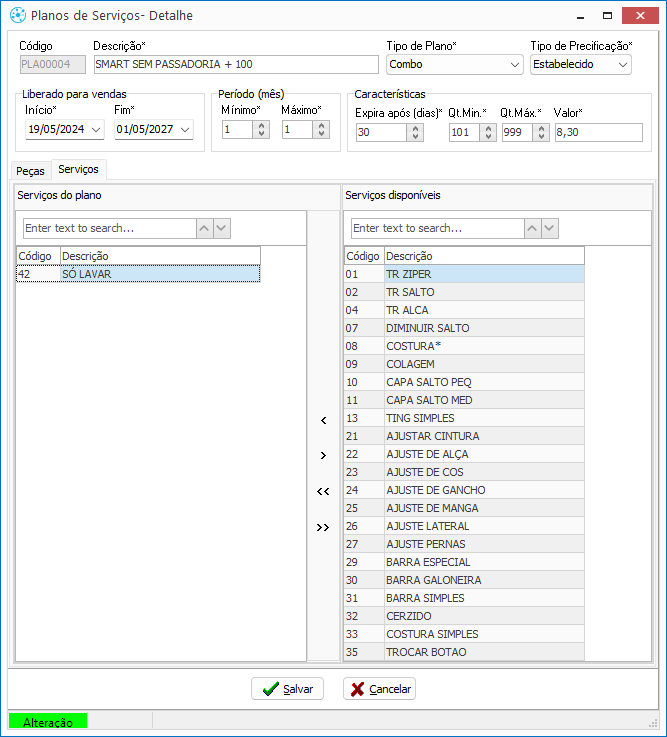Viewport: 667px width, 737px height.
Task: Decrease Qt.Min. value
Action: 488,136
